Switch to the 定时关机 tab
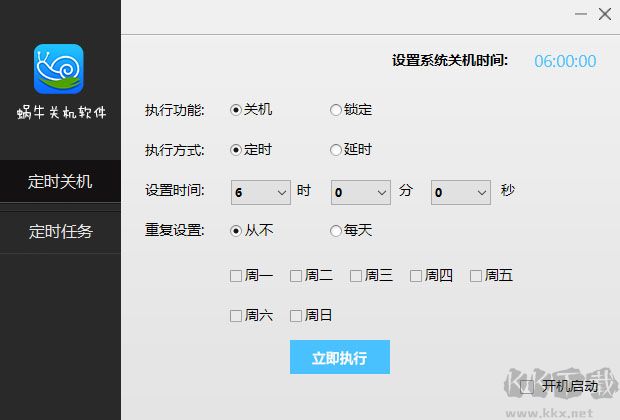 pyautogui.click(x=60, y=182)
